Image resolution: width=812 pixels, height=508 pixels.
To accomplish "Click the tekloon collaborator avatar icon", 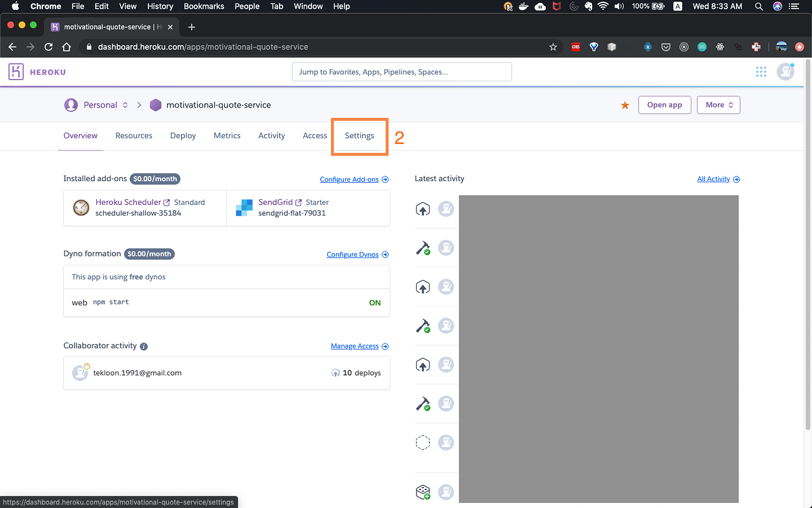I will click(80, 372).
